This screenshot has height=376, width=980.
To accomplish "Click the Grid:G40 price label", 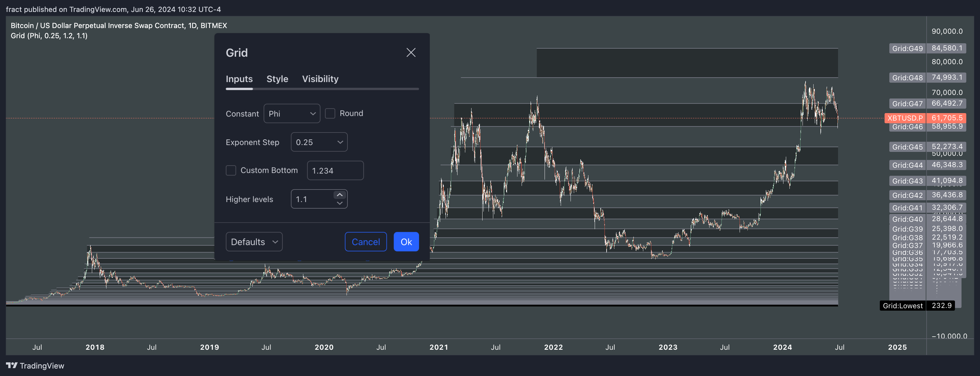I will 907,219.
